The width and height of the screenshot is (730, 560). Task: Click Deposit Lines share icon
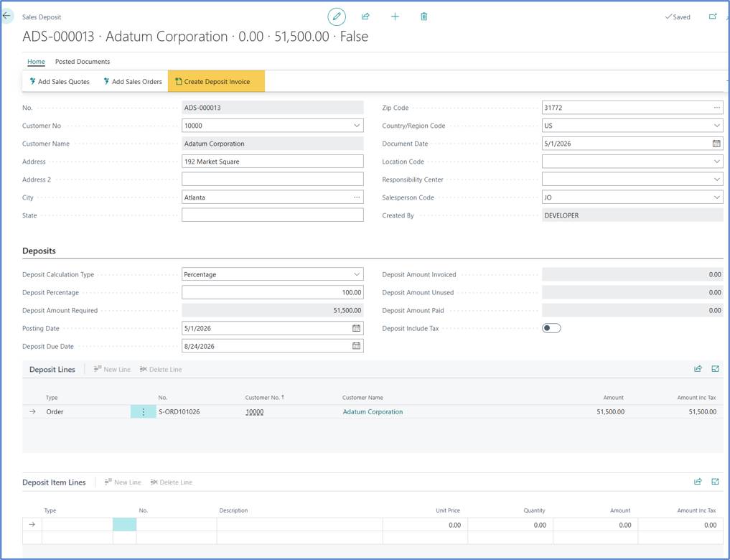pyautogui.click(x=698, y=369)
